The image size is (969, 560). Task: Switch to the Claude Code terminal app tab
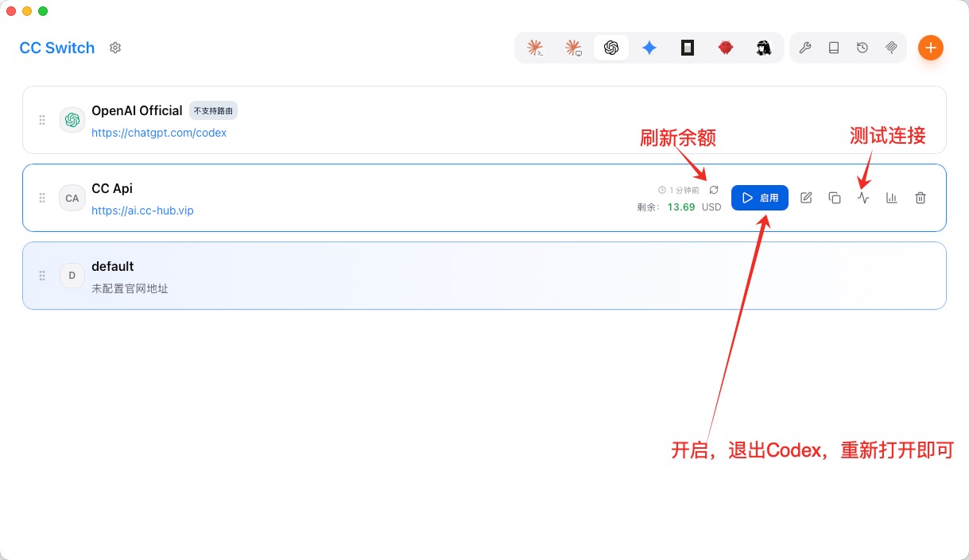coord(535,48)
